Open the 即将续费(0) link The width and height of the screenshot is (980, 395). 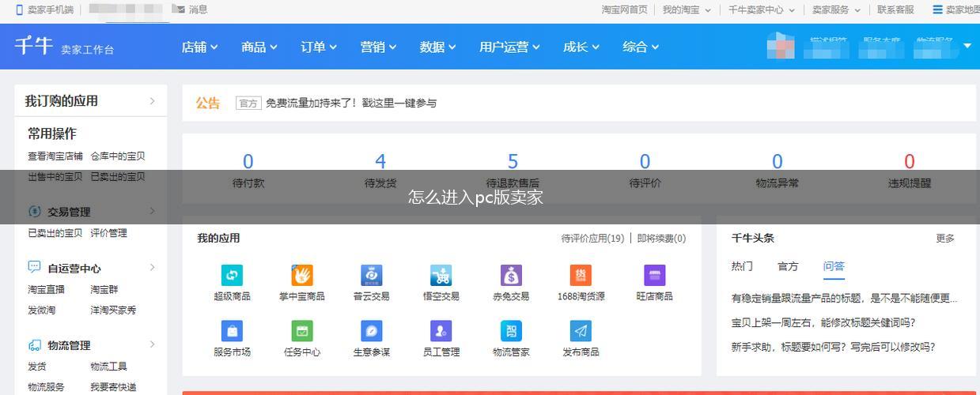pyautogui.click(x=661, y=238)
